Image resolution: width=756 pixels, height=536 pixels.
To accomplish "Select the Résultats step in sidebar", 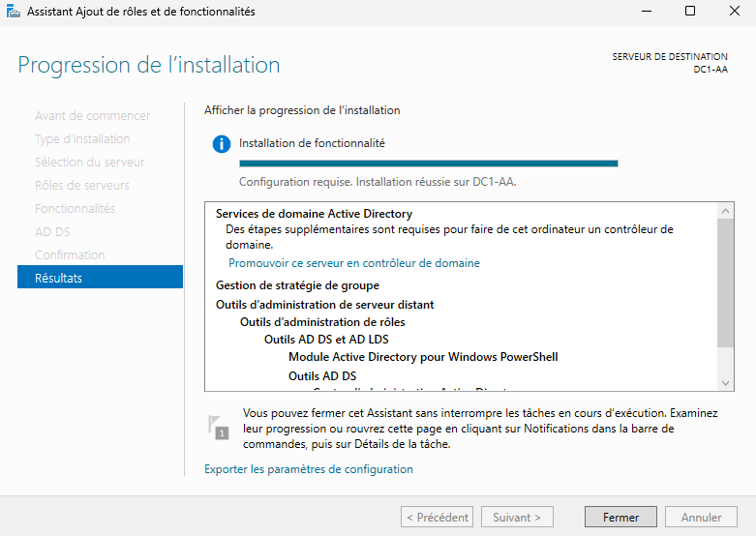I will 101,278.
